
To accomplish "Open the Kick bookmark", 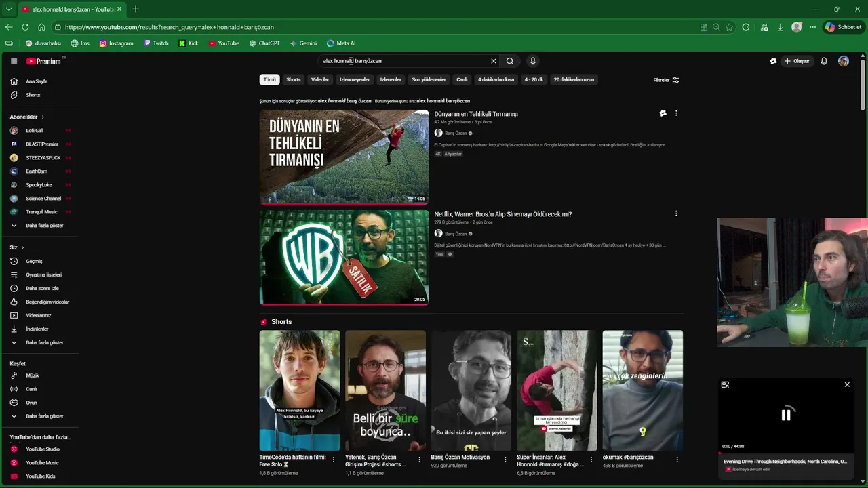I will pos(189,43).
